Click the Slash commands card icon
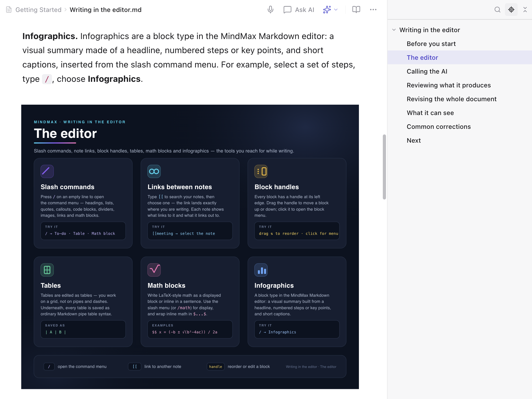The image size is (532, 399). click(x=47, y=171)
